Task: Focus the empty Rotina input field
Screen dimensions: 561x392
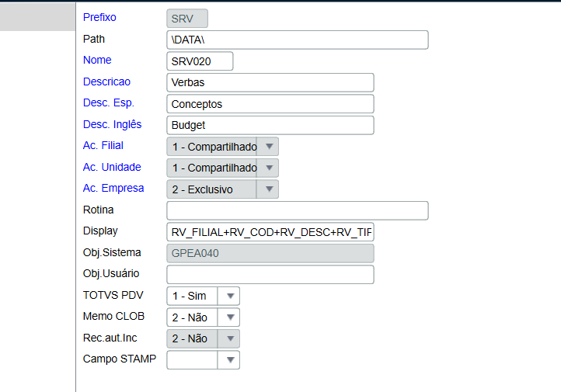Action: coord(297,210)
